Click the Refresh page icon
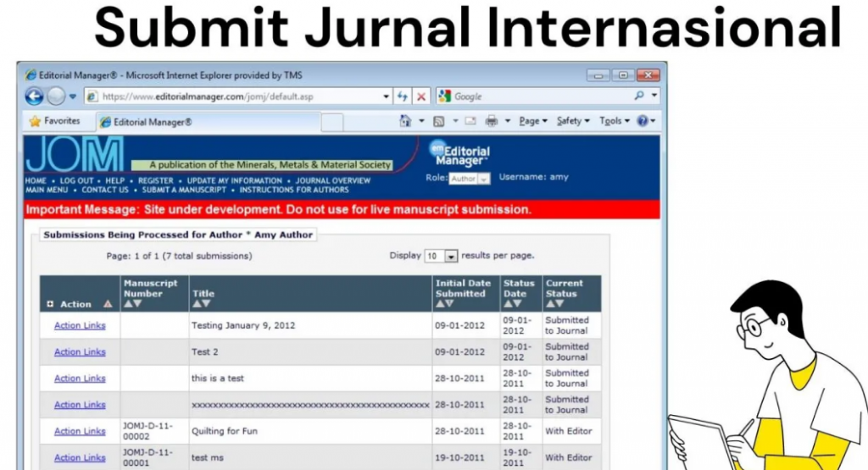Viewport: 868px width, 470px height. click(x=403, y=97)
